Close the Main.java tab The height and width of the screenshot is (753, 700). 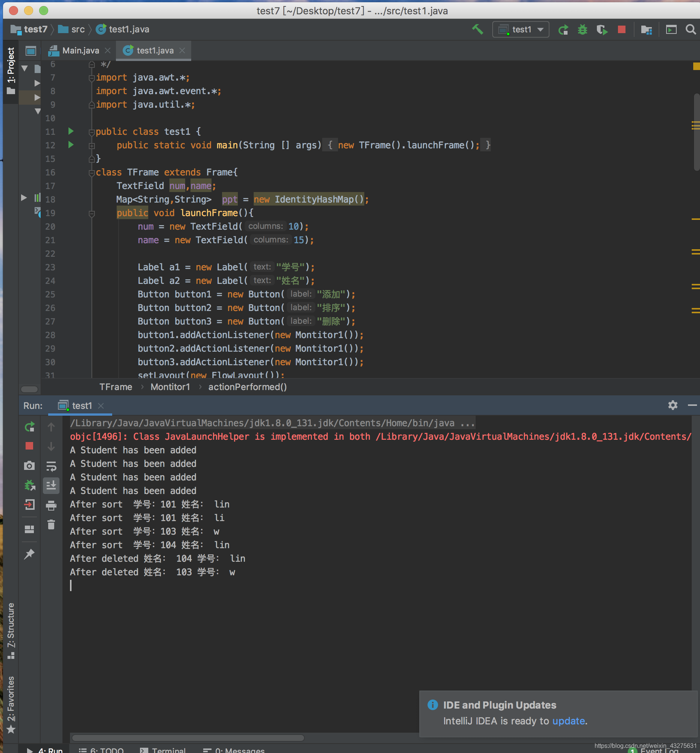pos(108,50)
